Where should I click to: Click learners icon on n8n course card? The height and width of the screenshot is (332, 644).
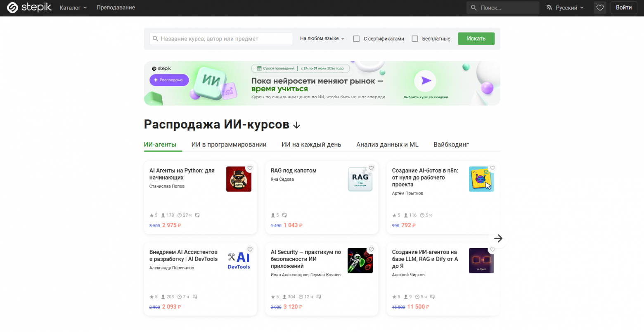(406, 215)
